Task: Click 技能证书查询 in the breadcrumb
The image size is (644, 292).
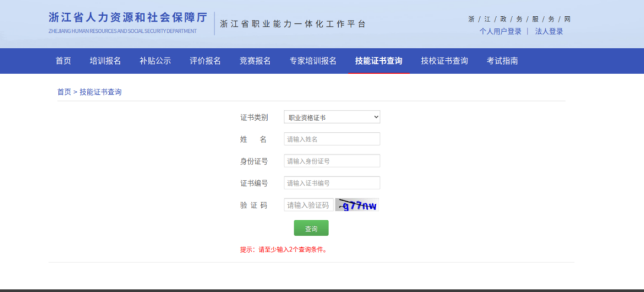Action: coord(101,92)
